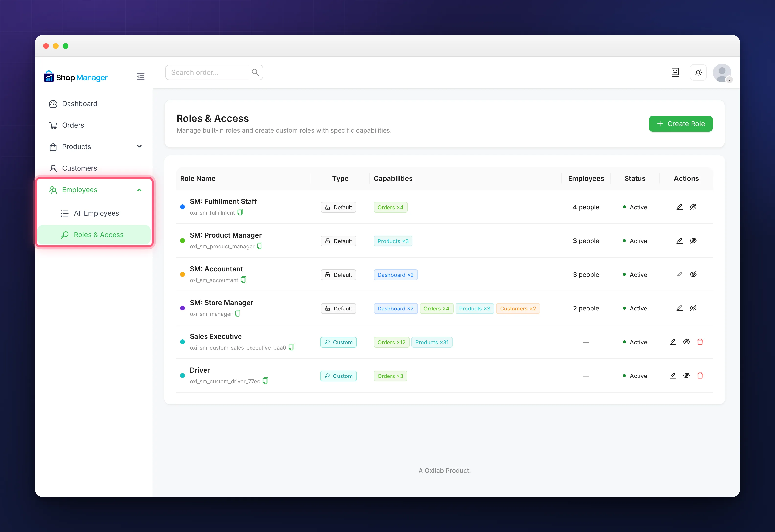The image size is (775, 532).
Task: Toggle visibility of SM: Accountant role
Action: click(x=693, y=274)
